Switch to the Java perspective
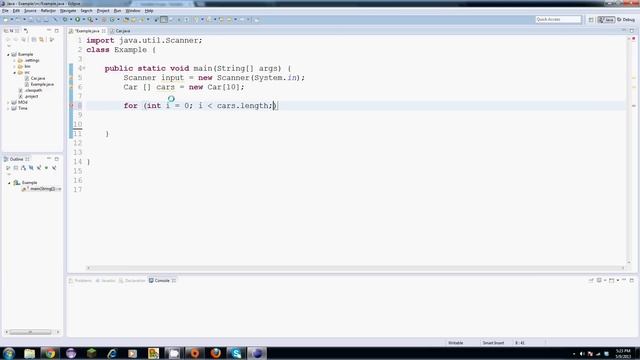This screenshot has width=640, height=360. tap(606, 19)
